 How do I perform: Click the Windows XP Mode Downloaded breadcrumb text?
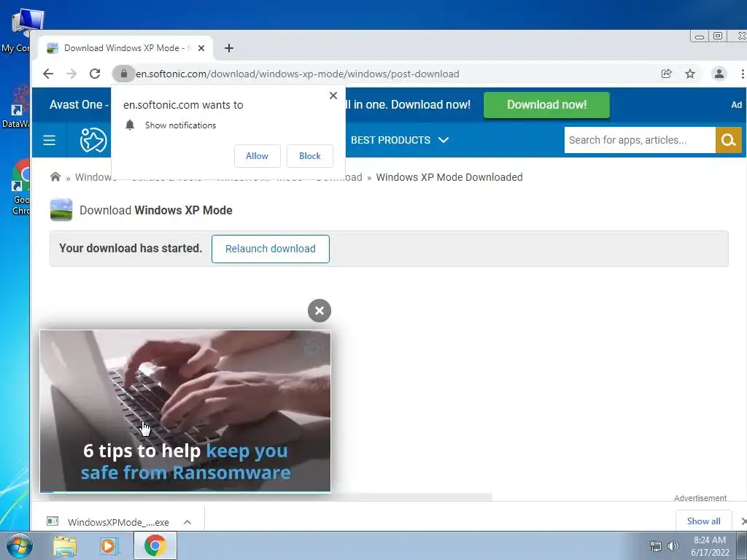tap(449, 177)
